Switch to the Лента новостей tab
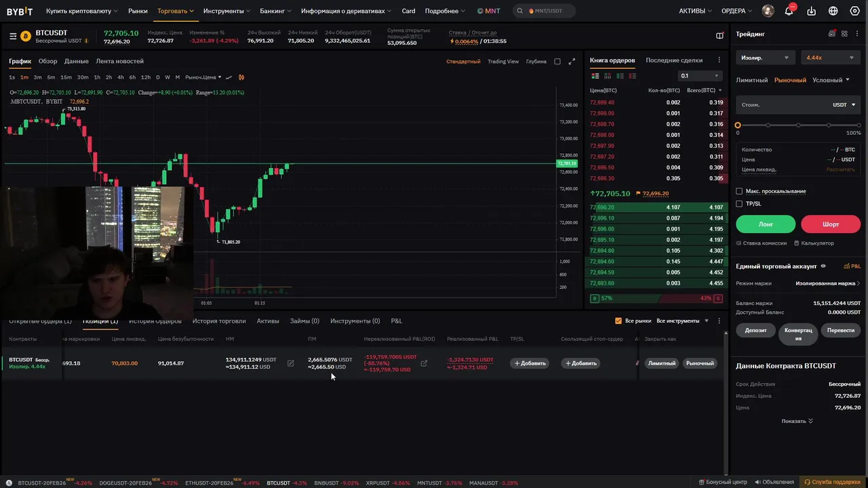 pos(119,61)
